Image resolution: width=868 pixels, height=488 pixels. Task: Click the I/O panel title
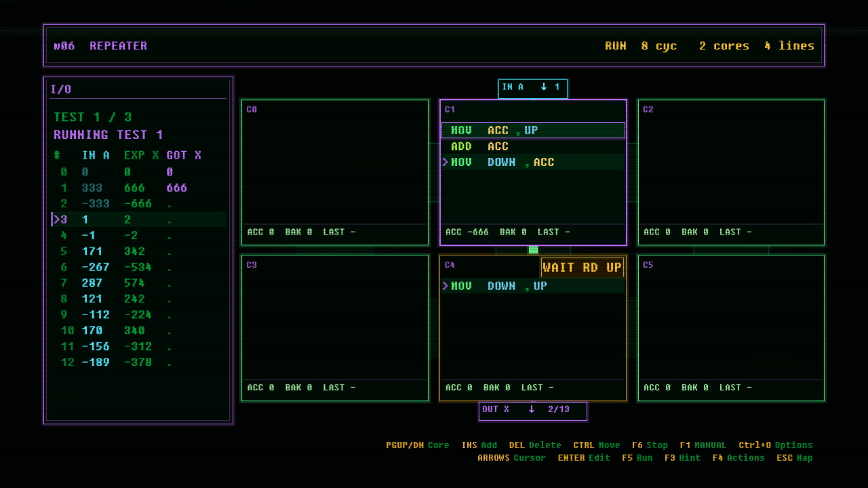tap(61, 89)
